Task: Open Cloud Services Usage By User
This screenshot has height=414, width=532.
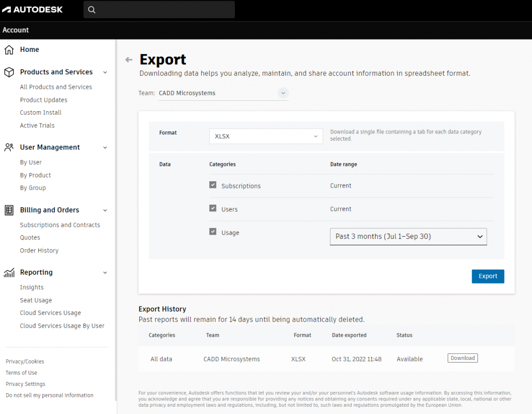Action: coord(62,325)
